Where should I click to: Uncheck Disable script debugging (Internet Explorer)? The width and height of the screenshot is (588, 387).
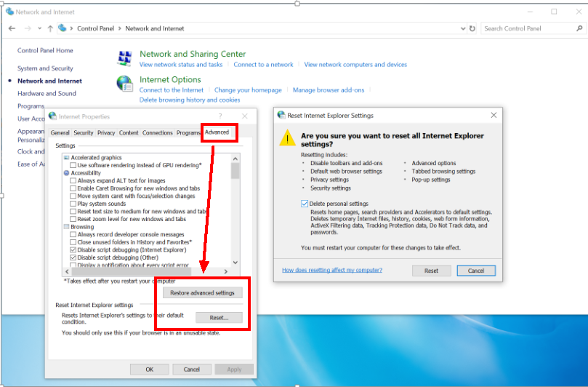(x=73, y=250)
